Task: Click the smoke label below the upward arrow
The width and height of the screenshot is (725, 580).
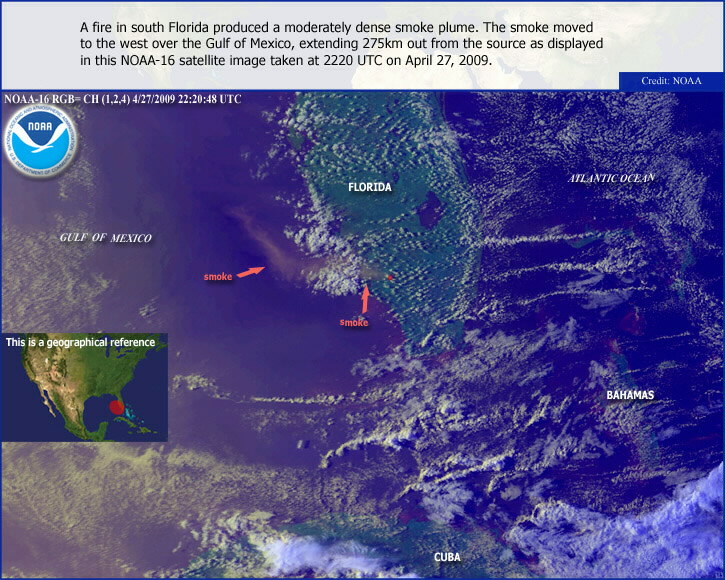Action: 354,322
